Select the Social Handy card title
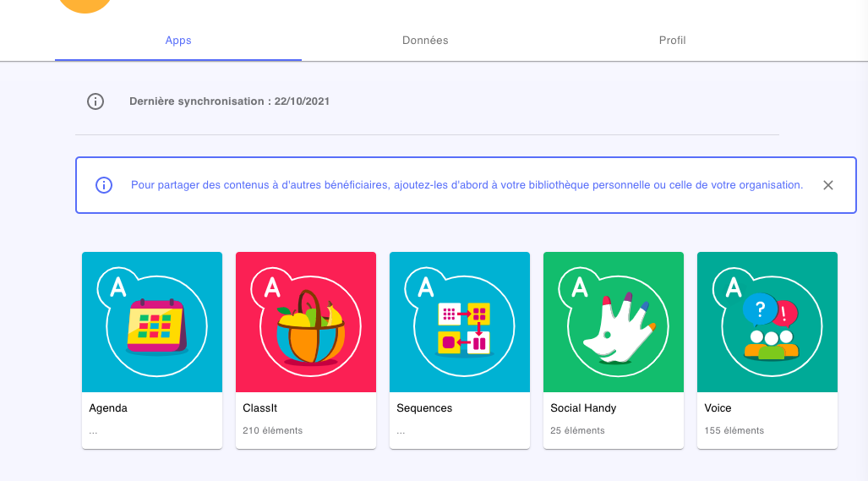The image size is (868, 481). click(583, 408)
